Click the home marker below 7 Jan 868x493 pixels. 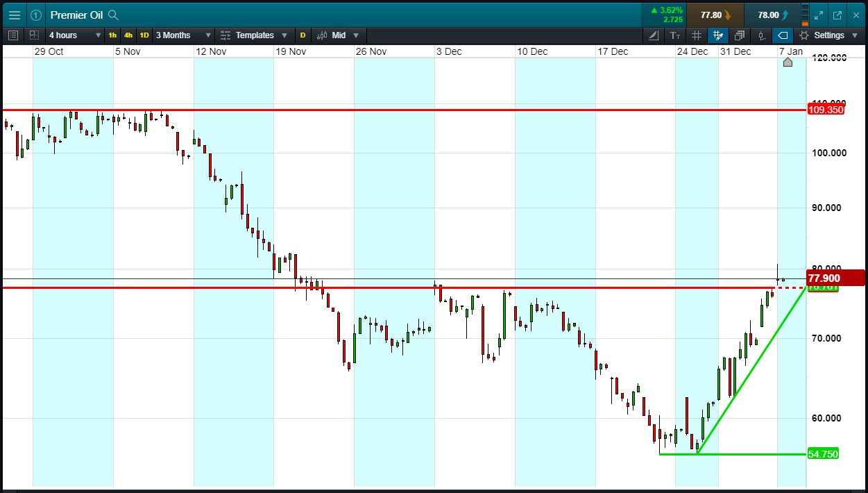click(x=788, y=62)
